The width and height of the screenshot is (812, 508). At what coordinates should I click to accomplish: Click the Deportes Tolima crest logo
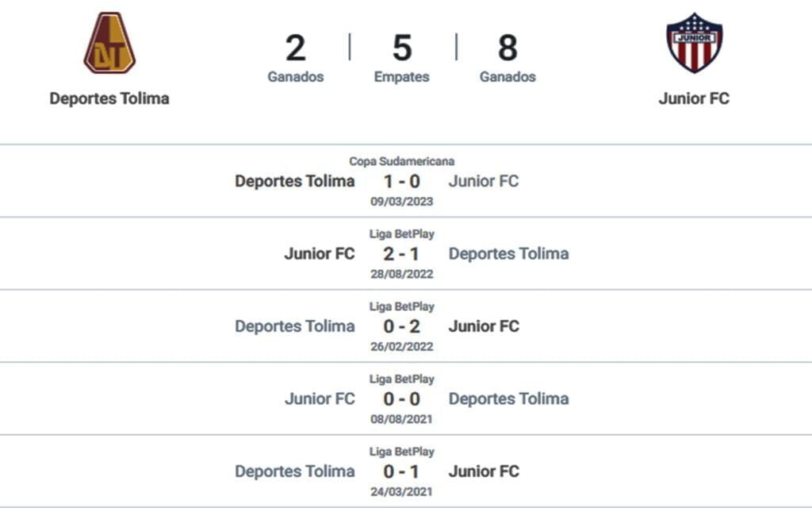(109, 43)
